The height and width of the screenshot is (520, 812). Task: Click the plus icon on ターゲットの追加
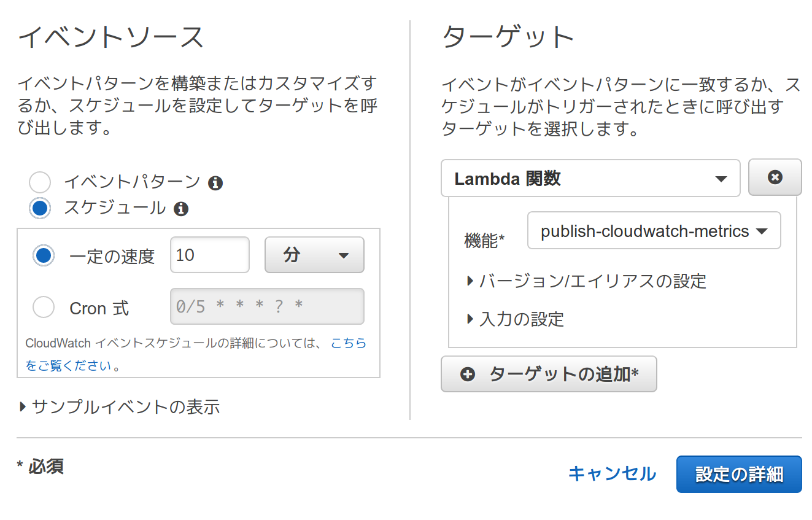(x=468, y=374)
